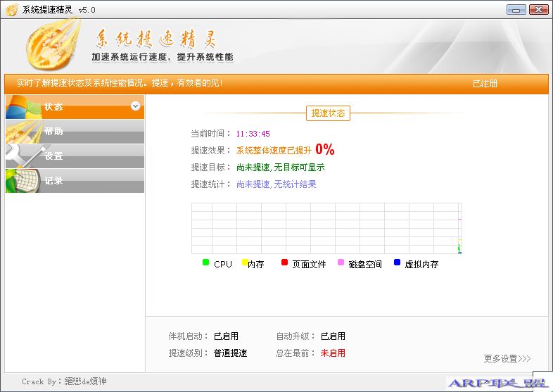Collapse the chevron on the 状态 item
The width and height of the screenshot is (553, 392).
point(136,106)
